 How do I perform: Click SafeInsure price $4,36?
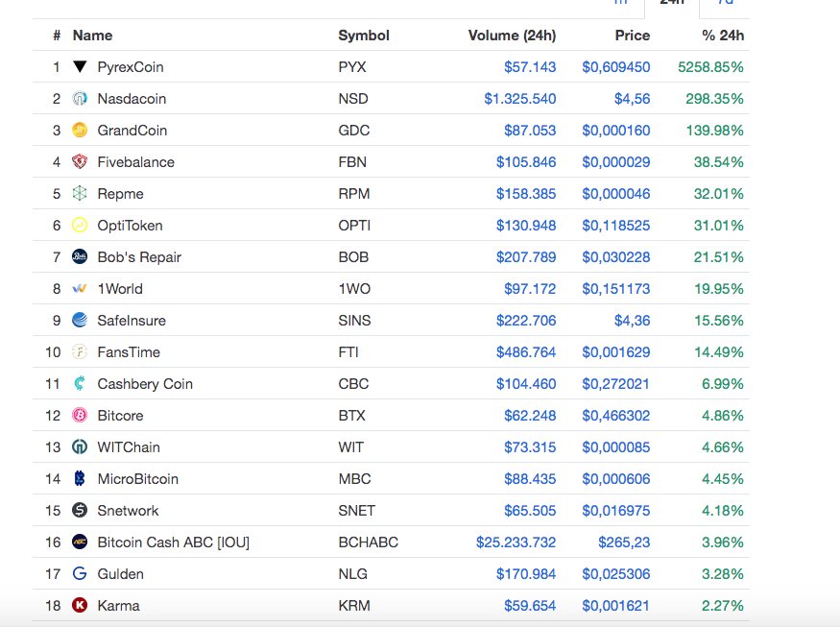pyautogui.click(x=632, y=321)
